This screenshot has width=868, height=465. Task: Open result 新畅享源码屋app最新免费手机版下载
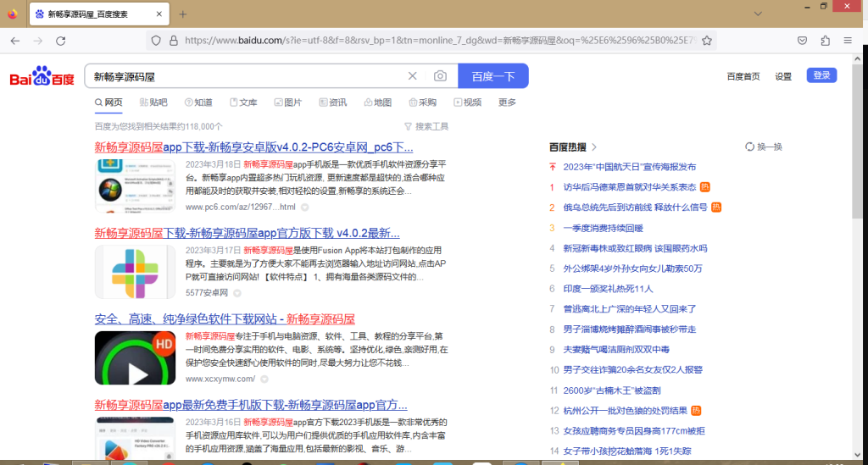[x=251, y=405]
